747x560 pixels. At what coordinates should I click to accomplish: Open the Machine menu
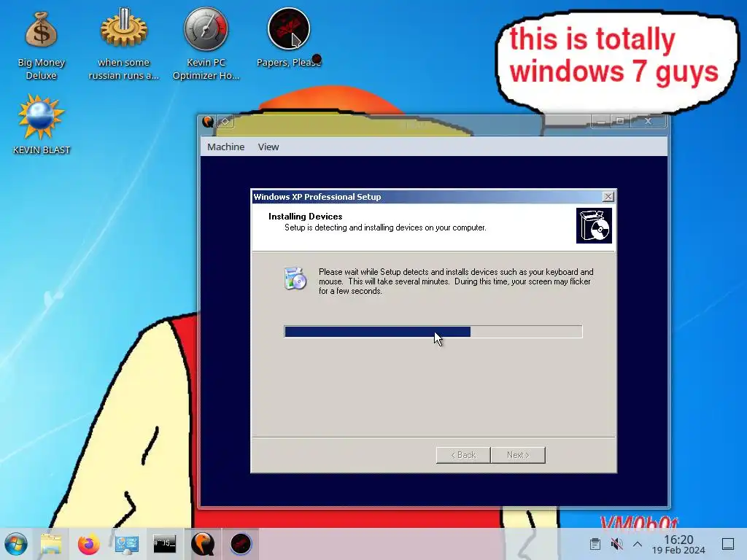(x=226, y=147)
